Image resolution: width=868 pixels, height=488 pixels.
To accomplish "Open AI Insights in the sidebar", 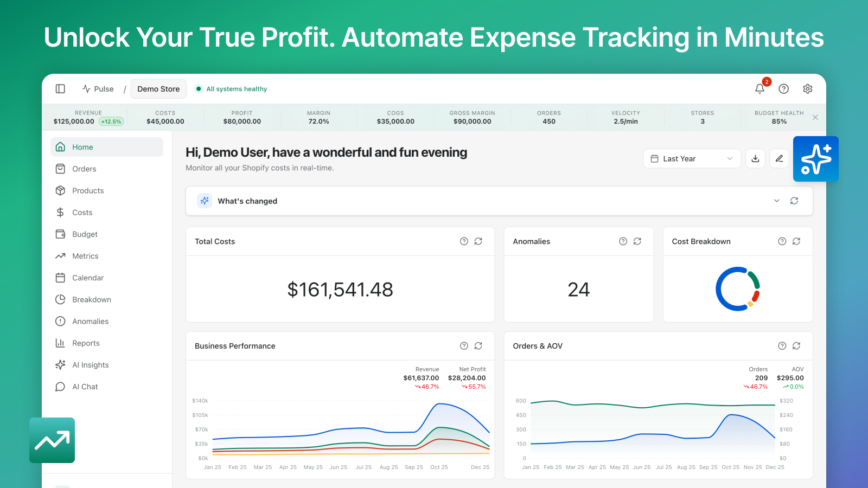I will (x=90, y=365).
